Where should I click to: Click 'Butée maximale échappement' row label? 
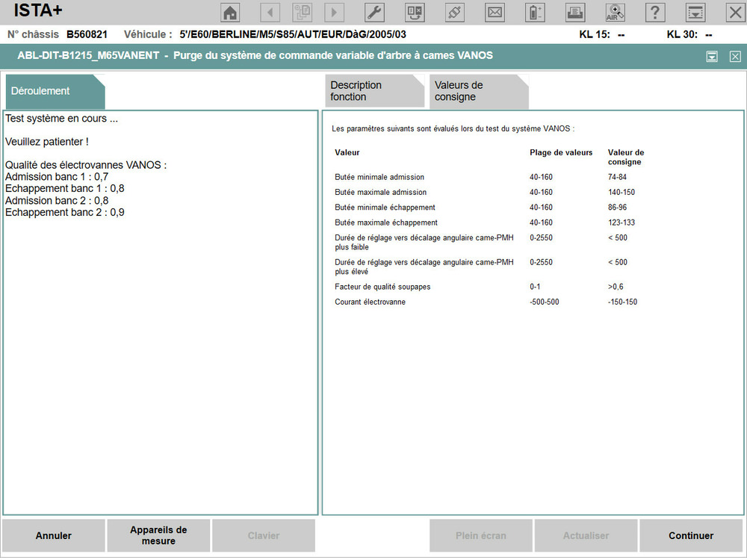(386, 223)
